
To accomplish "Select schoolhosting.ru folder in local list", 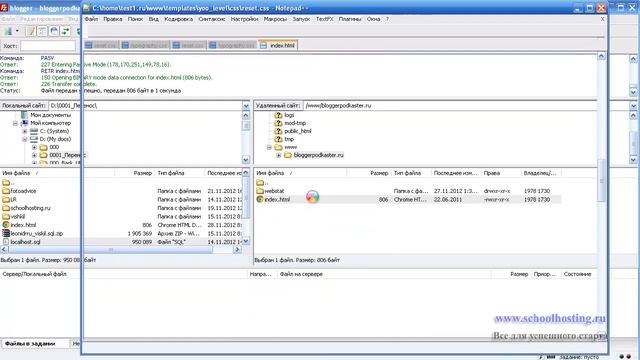I will click(31, 208).
